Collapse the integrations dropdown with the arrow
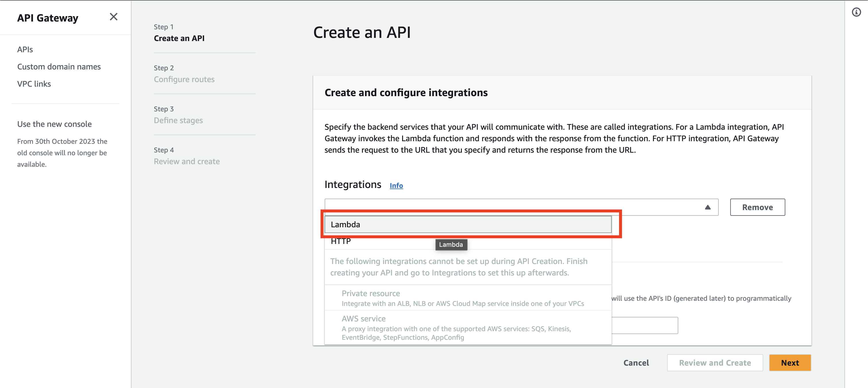The width and height of the screenshot is (868, 388). pyautogui.click(x=708, y=207)
